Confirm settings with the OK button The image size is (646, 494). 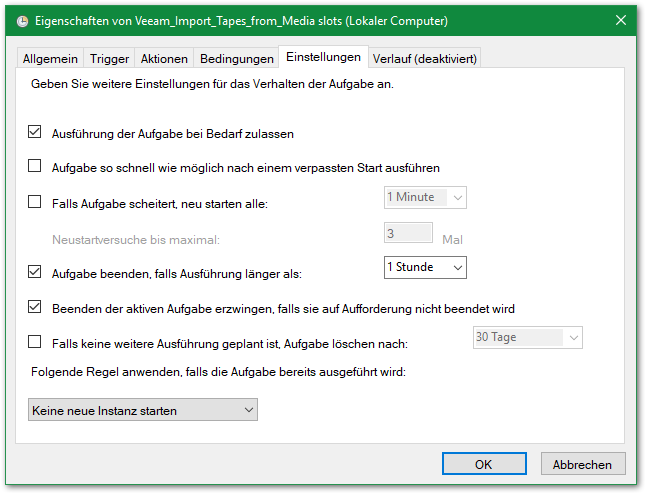[484, 464]
